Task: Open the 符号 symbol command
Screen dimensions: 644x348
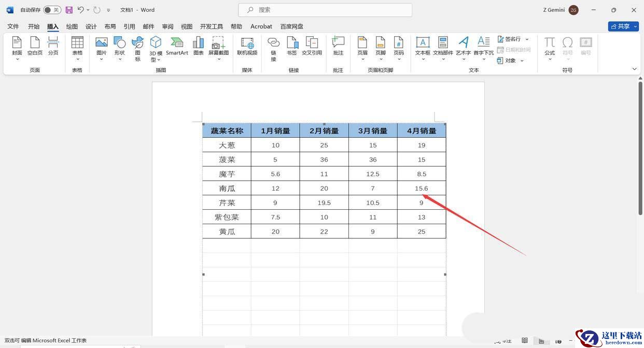Action: coord(568,48)
